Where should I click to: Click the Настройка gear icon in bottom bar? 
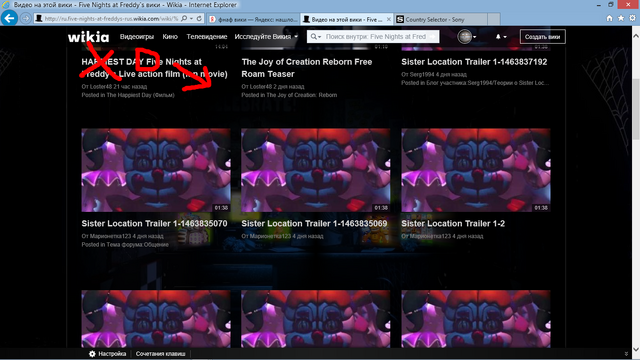pyautogui.click(x=92, y=354)
